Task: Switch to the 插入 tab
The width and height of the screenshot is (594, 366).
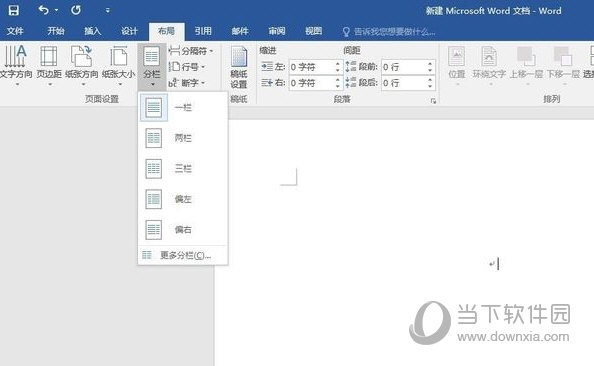Action: coord(92,31)
